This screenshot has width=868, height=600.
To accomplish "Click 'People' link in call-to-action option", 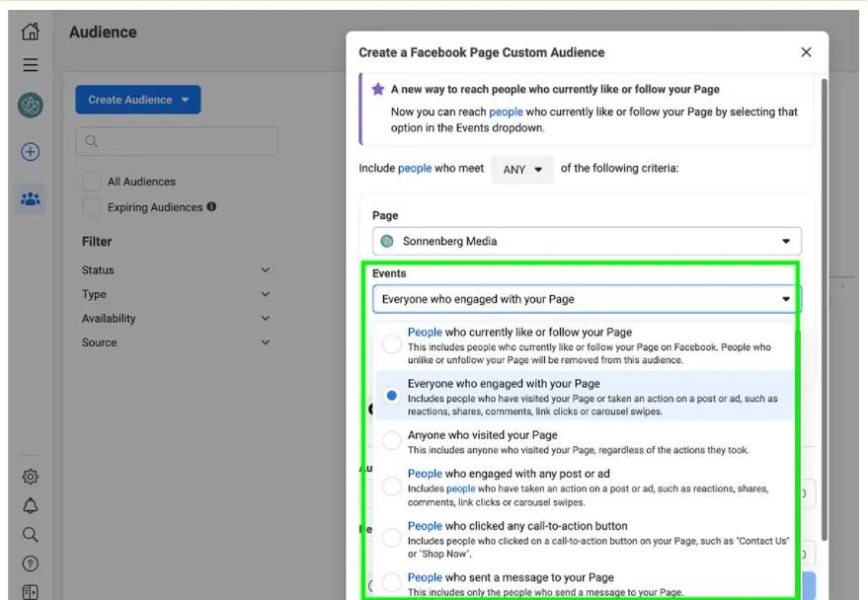I will pyautogui.click(x=426, y=526).
